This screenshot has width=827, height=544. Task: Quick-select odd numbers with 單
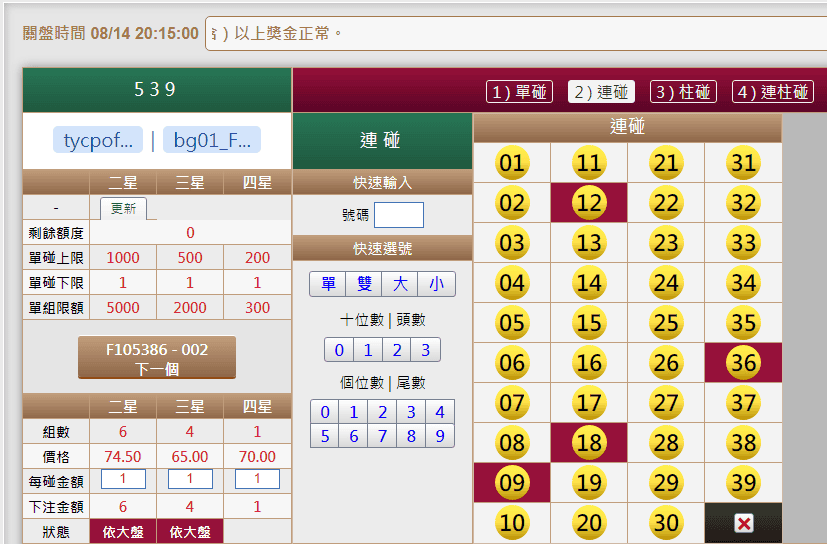328,284
